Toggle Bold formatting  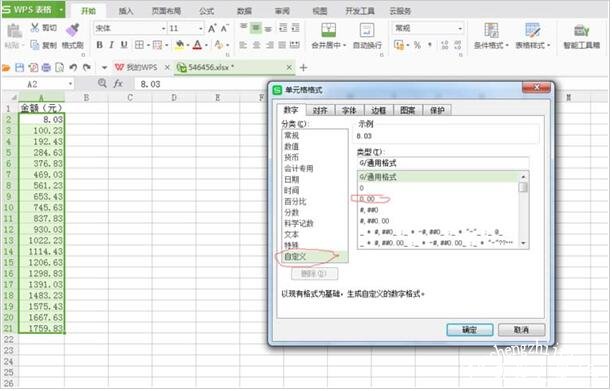coord(100,45)
